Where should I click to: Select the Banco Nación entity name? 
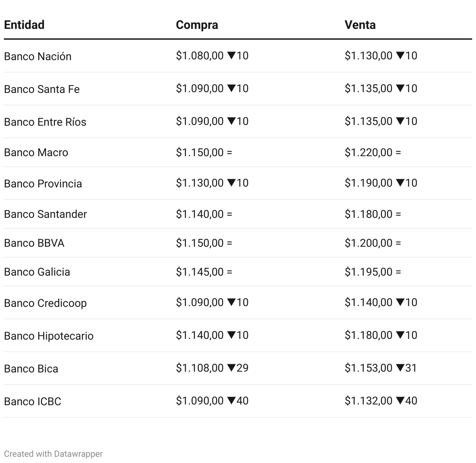(x=37, y=56)
